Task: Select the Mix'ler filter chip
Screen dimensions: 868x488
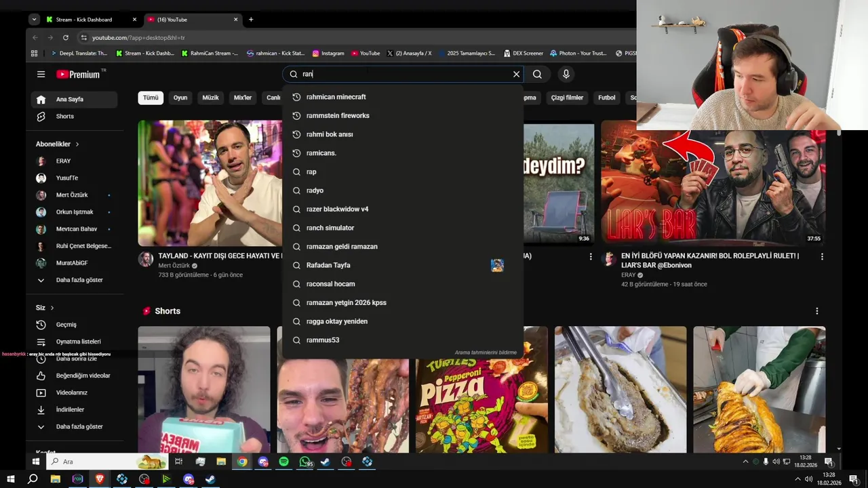Action: [243, 98]
